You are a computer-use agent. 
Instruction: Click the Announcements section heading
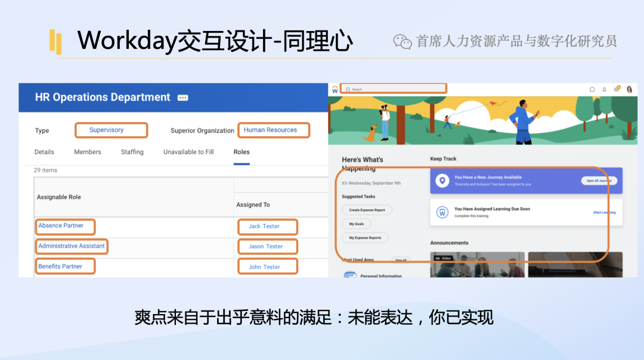450,243
